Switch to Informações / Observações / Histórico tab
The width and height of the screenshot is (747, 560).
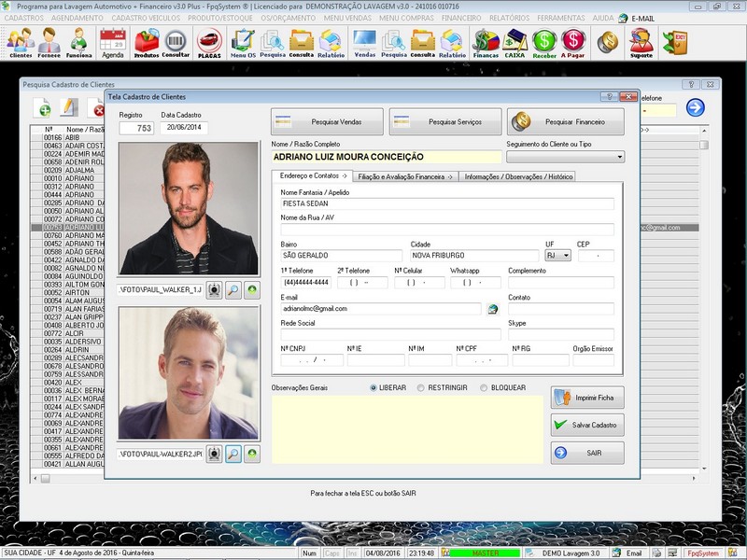coord(518,175)
